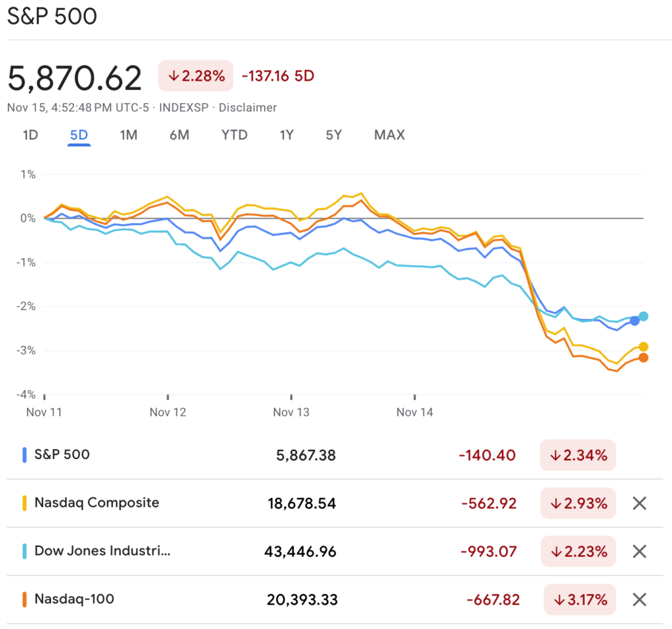
Task: Open the 5Y chart view
Action: (x=333, y=135)
